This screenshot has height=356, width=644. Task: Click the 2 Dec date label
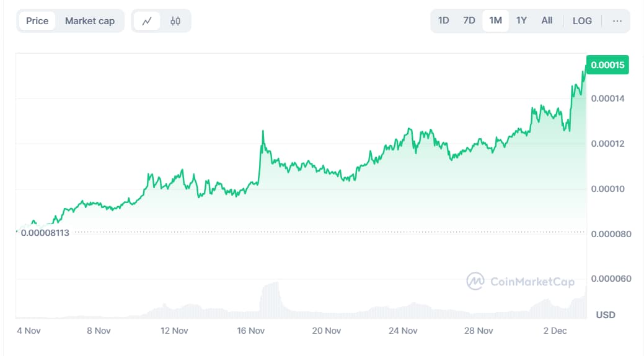(x=555, y=331)
